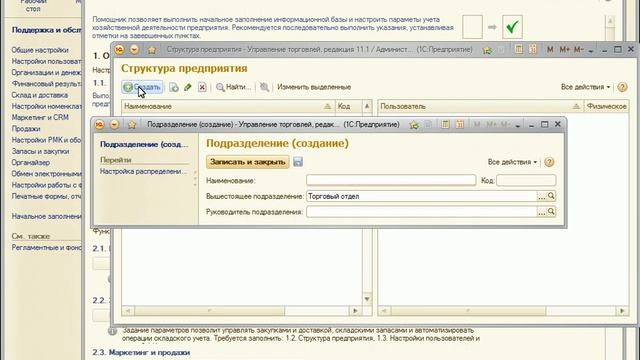
Task: Open calendar icon in Структура предприятия title bar
Action: pyautogui.click(x=533, y=49)
